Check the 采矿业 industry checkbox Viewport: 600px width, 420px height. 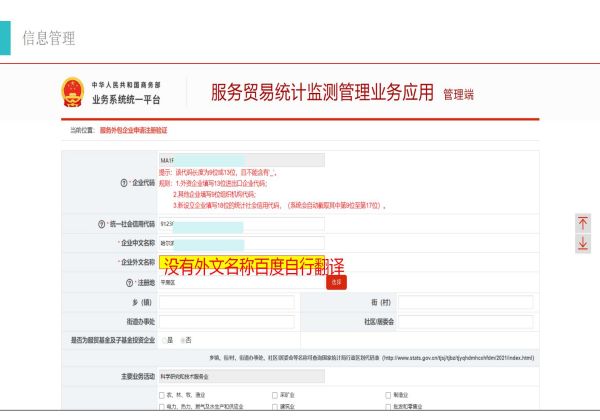pyautogui.click(x=275, y=395)
